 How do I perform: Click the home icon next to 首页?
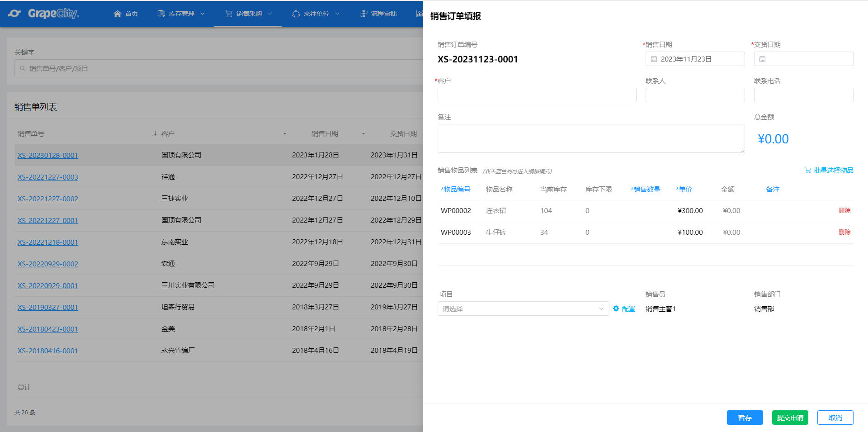coord(118,14)
